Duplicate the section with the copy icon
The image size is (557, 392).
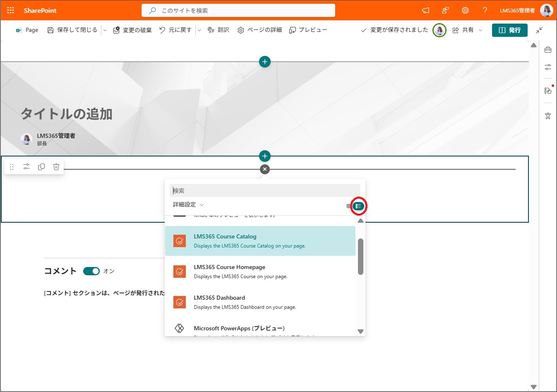(x=41, y=167)
